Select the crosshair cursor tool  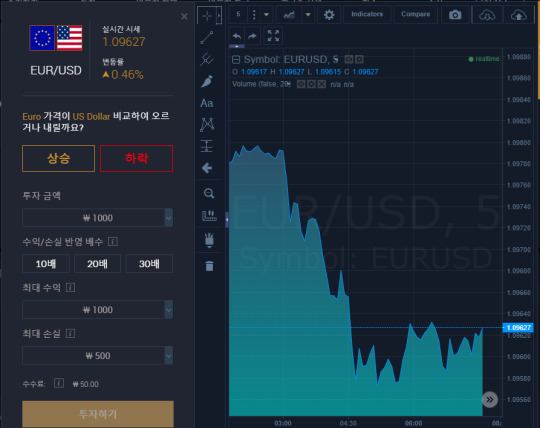[x=207, y=15]
